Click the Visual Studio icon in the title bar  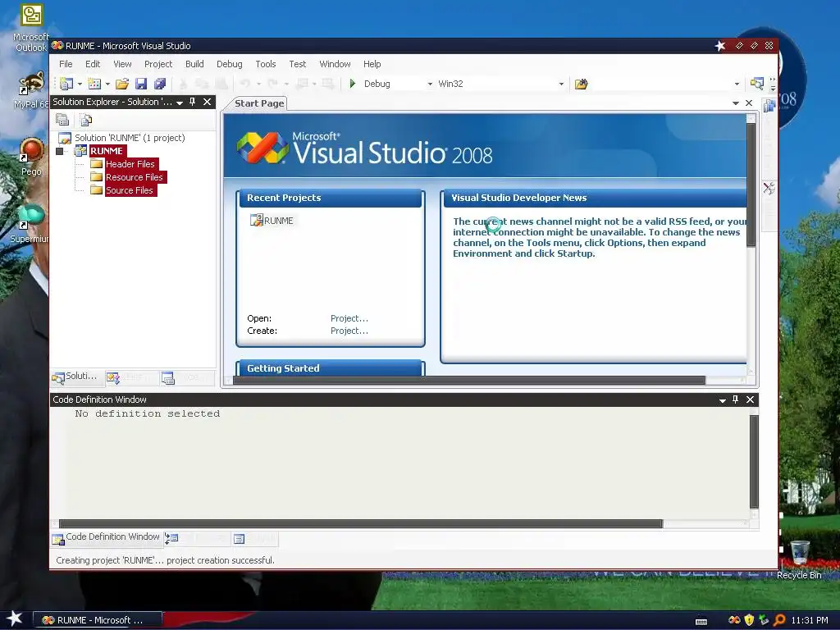pyautogui.click(x=57, y=46)
